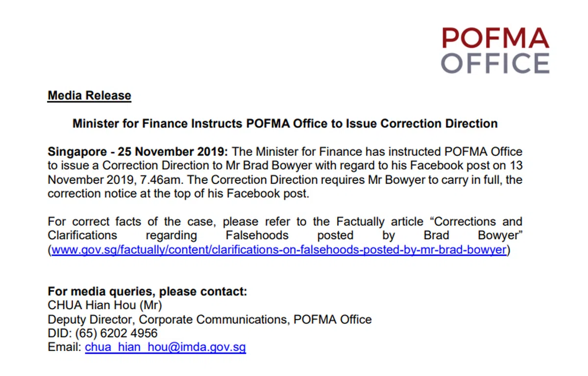Open the gov.sg Factually article link
This screenshot has height=376, width=588.
(x=278, y=250)
